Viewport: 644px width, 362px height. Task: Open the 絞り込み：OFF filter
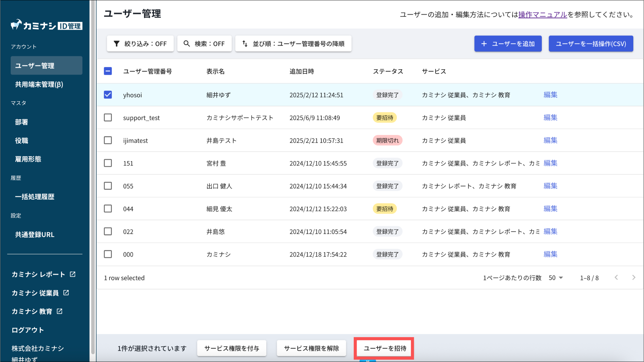point(140,44)
